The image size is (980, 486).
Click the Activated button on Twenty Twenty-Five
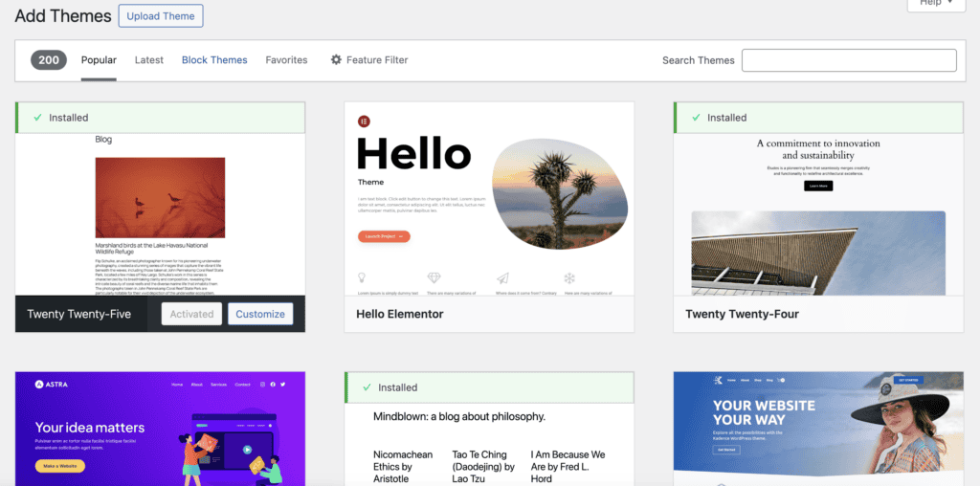coord(191,314)
